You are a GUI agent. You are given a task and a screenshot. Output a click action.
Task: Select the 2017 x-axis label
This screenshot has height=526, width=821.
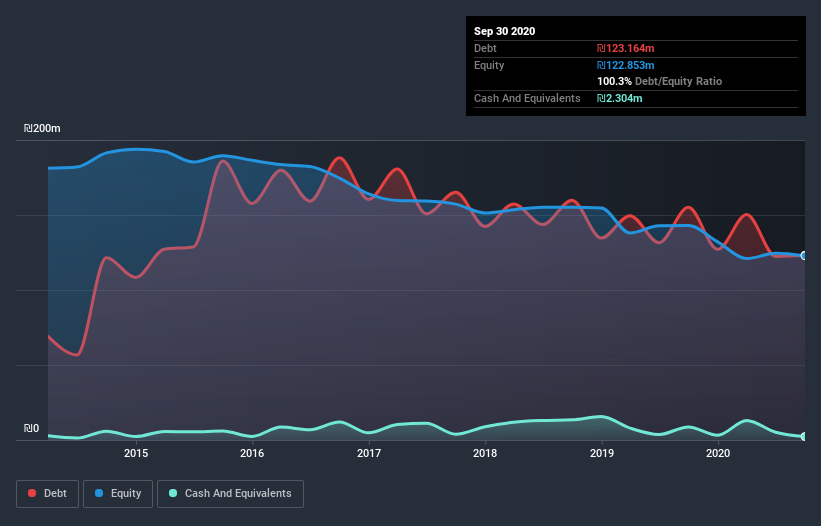369,453
